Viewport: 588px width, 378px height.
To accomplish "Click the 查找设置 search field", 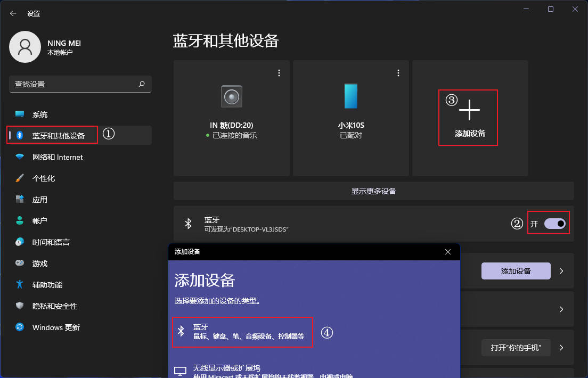I will (x=80, y=84).
